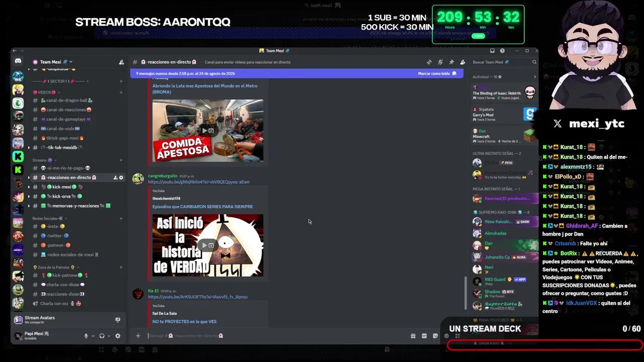Open 'Abriendo la Lata mas Apestosa' video title
This screenshot has width=644, height=362.
[x=205, y=89]
